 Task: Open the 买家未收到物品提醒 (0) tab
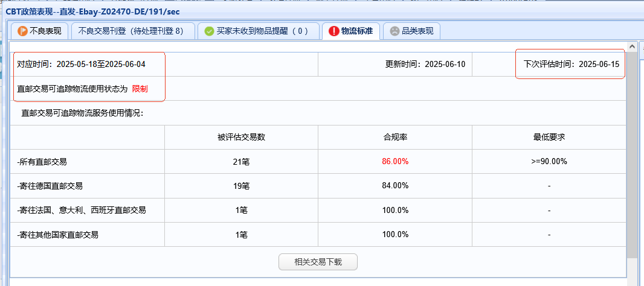pos(258,31)
